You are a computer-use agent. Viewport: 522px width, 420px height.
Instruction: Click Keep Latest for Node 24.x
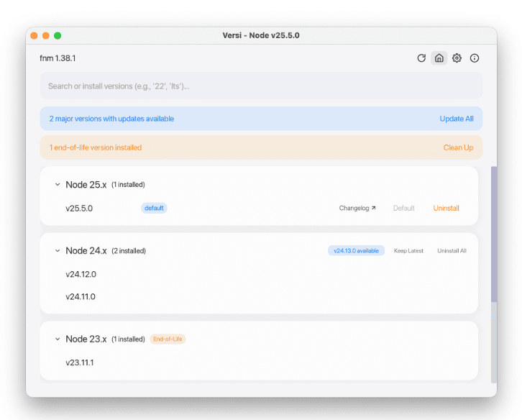[x=408, y=251]
